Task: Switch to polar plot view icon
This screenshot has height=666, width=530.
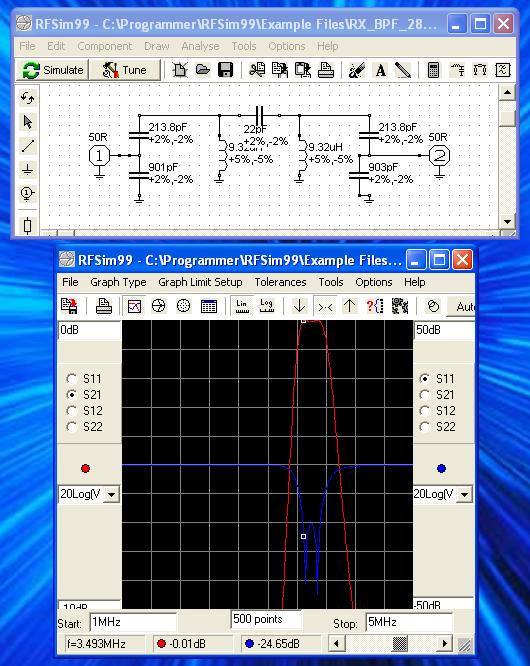Action: tap(183, 306)
